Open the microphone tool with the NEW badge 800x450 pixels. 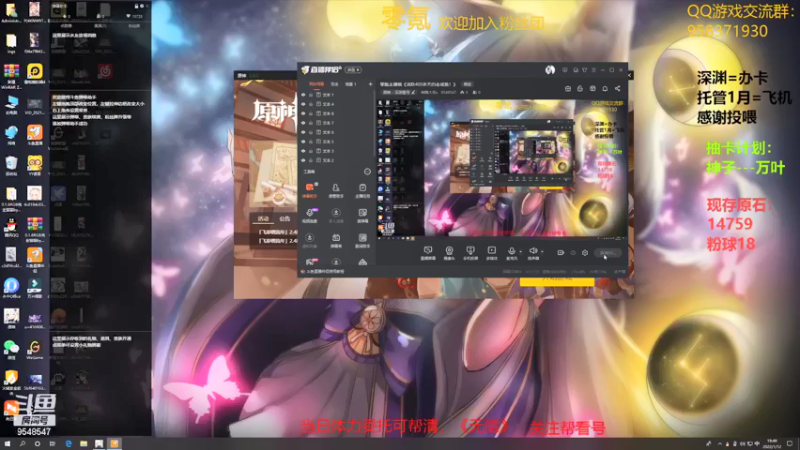point(310,215)
